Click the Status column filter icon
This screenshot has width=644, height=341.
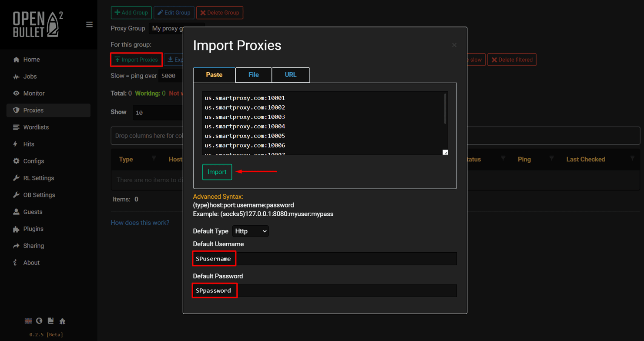pos(503,159)
